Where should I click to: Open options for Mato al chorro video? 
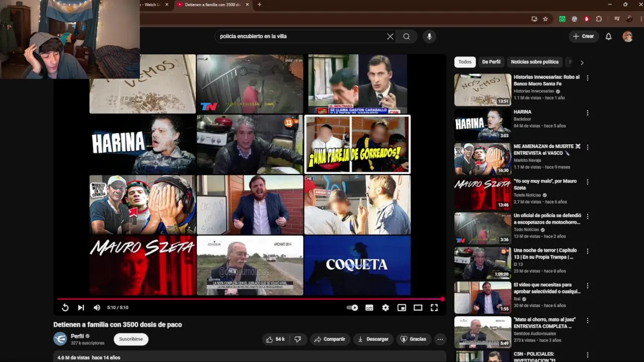pyautogui.click(x=587, y=321)
